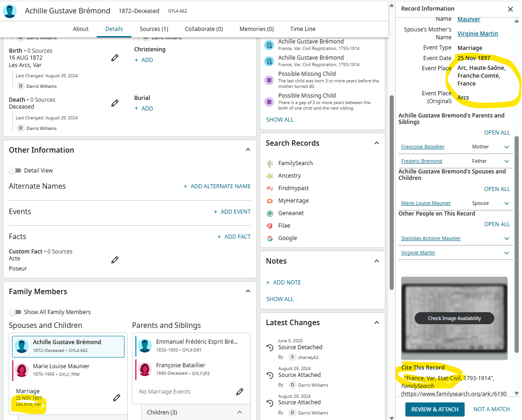522x420 pixels.
Task: Collapse the Notes panel
Action: [377, 261]
